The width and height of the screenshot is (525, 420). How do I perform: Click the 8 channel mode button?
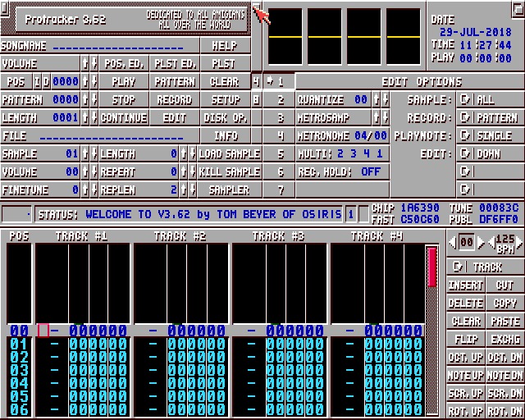point(256,100)
